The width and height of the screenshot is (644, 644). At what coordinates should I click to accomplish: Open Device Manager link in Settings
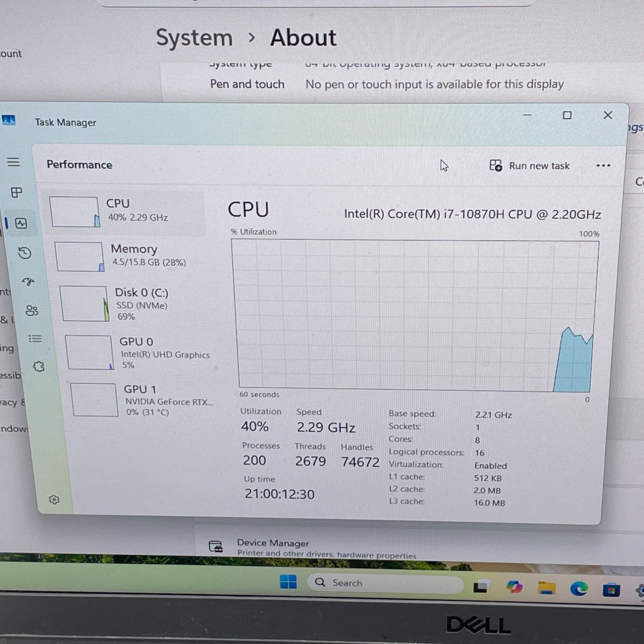pyautogui.click(x=273, y=544)
